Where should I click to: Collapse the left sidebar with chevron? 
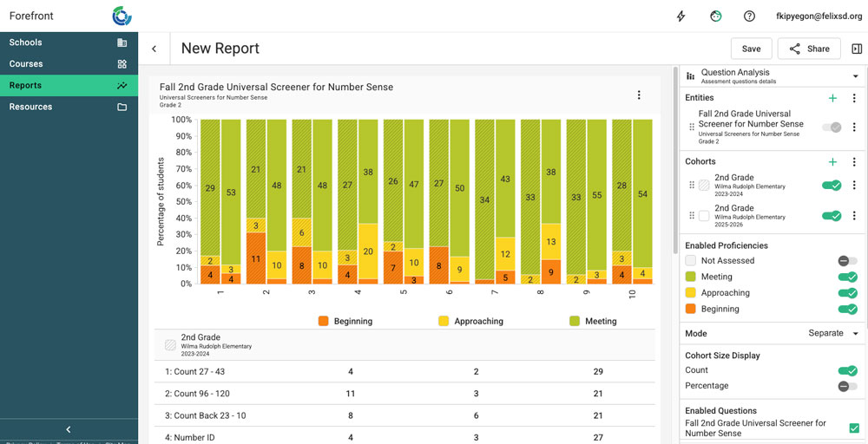coord(69,429)
